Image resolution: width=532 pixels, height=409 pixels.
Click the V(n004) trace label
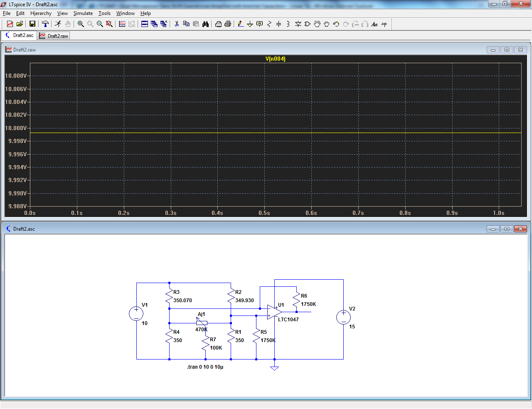pos(275,59)
